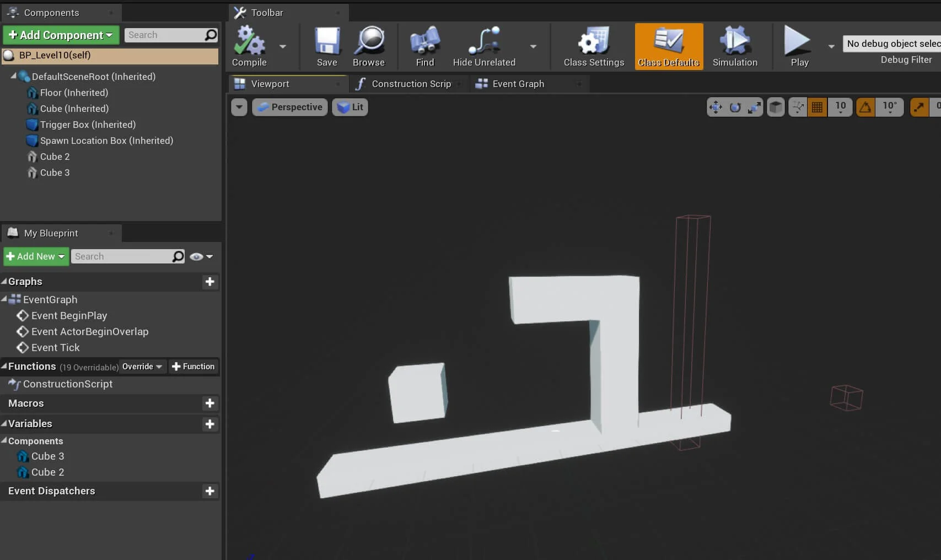941x560 pixels.
Task: Open the Add Component dropdown
Action: coord(61,35)
